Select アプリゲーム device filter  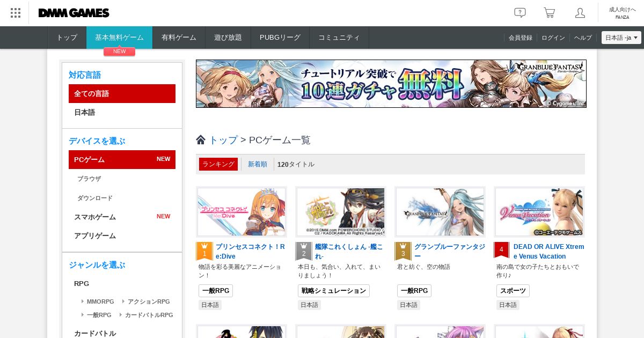point(122,236)
